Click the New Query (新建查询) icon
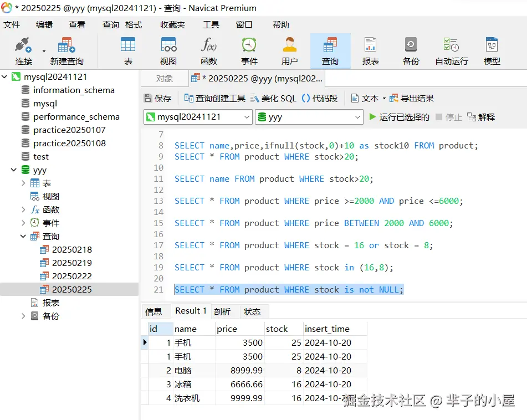This screenshot has width=527, height=420. tap(66, 45)
